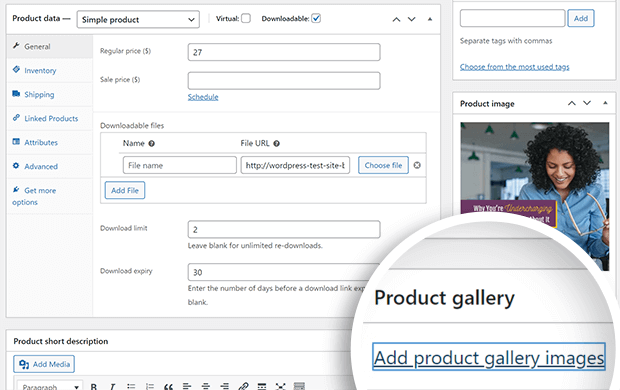
Task: Enable the Virtual checkbox
Action: [246, 19]
